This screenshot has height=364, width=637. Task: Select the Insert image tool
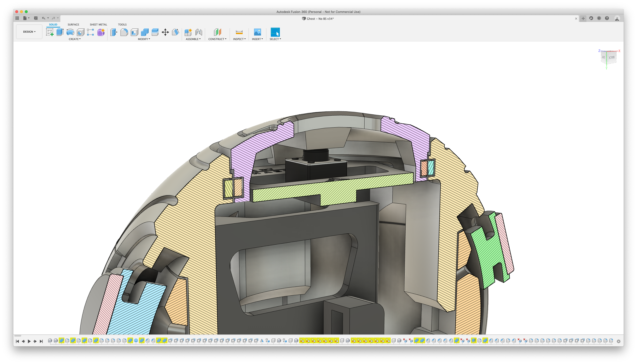pyautogui.click(x=257, y=32)
